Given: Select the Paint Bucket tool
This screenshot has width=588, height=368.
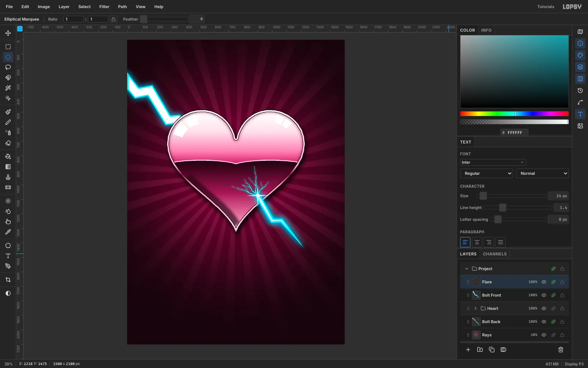Looking at the screenshot, I should 8,156.
